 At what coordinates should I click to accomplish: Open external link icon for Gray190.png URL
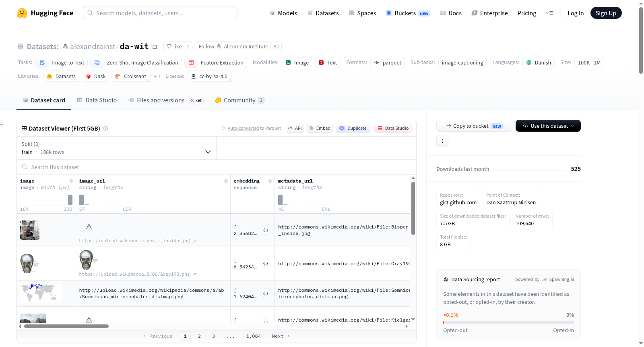pyautogui.click(x=195, y=274)
